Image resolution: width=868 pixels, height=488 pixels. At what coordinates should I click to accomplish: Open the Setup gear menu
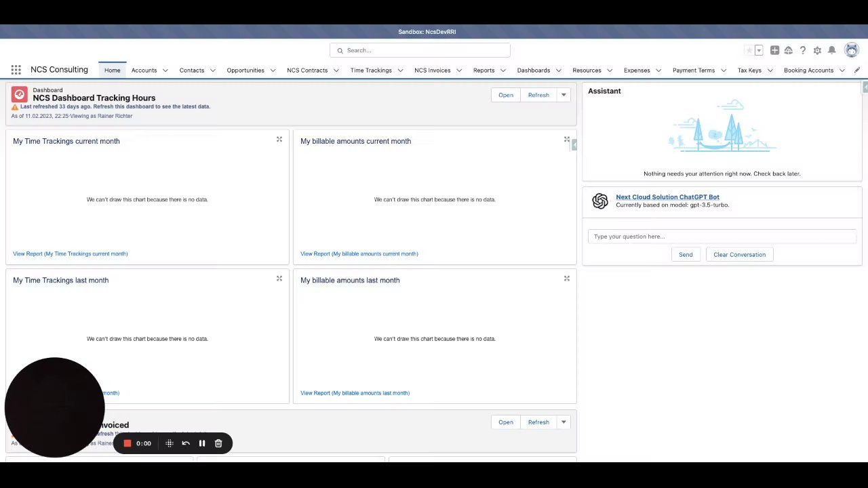tap(817, 50)
